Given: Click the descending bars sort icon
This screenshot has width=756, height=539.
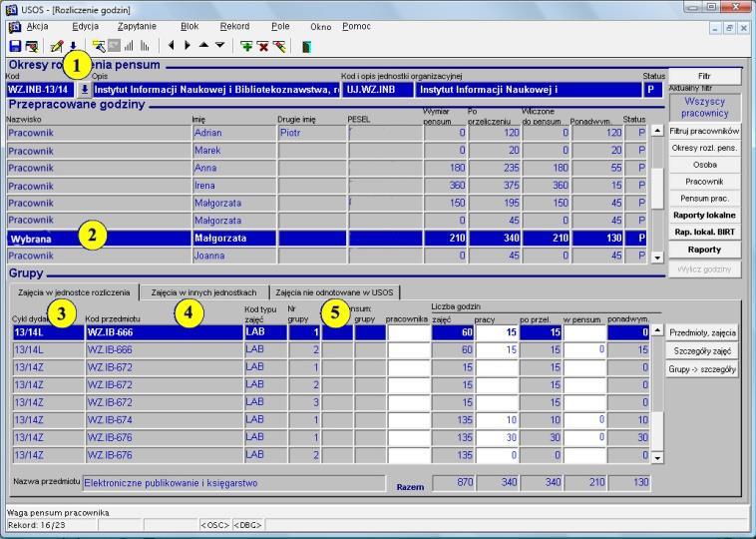Looking at the screenshot, I should click(145, 46).
